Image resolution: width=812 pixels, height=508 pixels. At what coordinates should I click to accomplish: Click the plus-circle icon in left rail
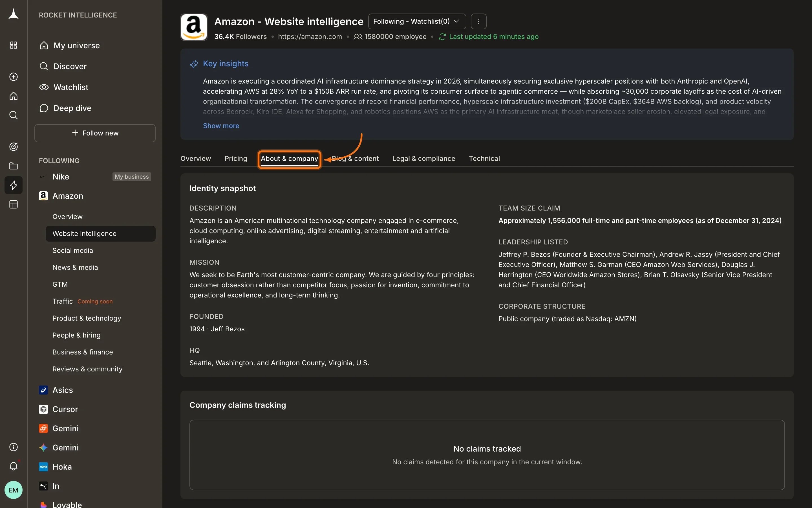(14, 76)
